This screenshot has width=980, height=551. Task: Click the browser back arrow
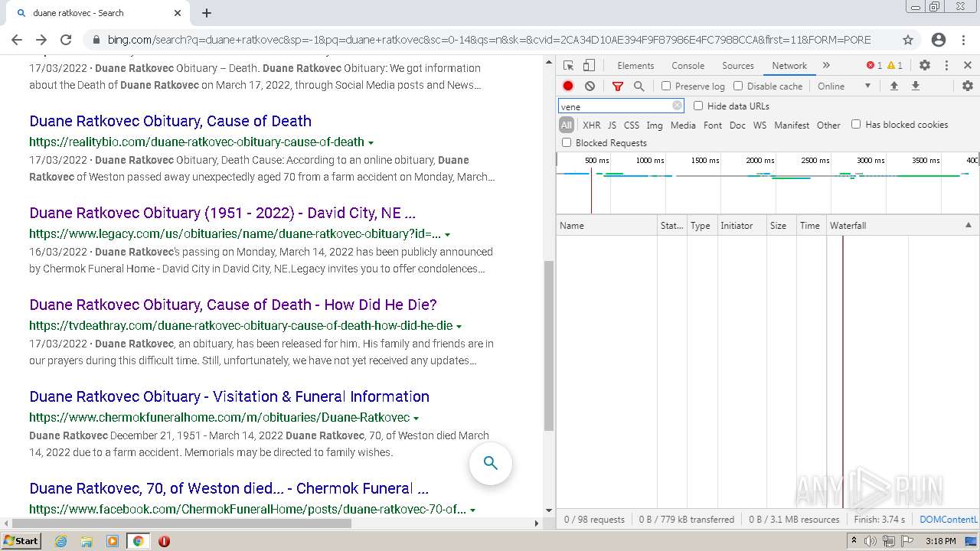[17, 40]
